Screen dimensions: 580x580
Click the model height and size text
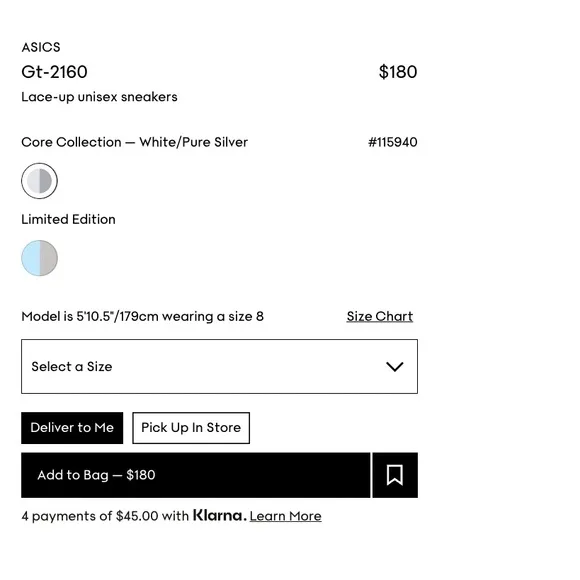tap(142, 316)
